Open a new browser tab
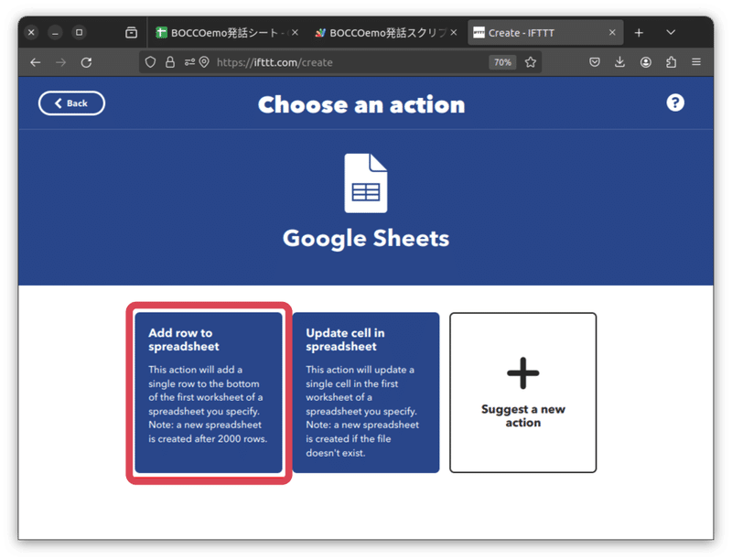The height and width of the screenshot is (560, 732). coord(639,33)
